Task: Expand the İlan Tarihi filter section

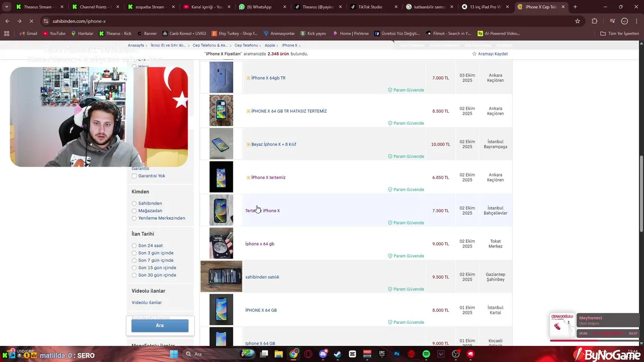Action: click(x=143, y=234)
